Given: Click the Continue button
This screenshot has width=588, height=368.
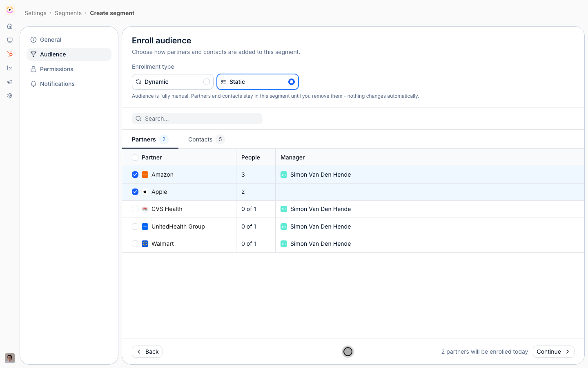Looking at the screenshot, I should point(553,352).
